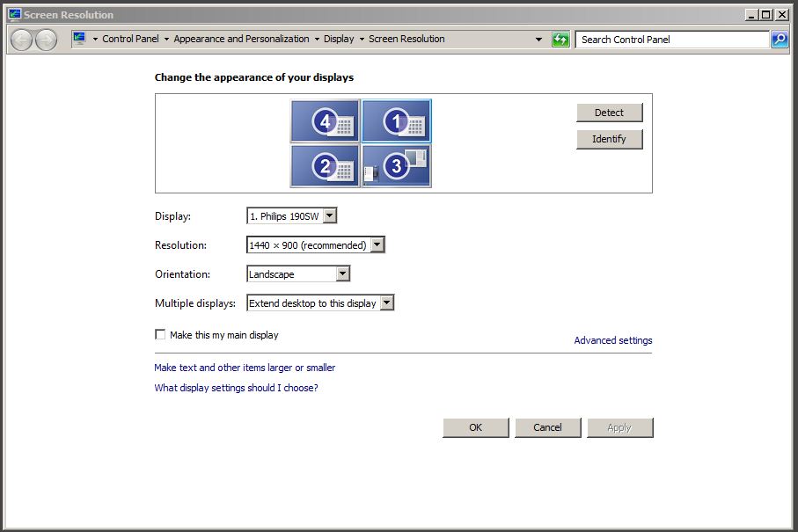Image resolution: width=798 pixels, height=532 pixels.
Task: Expand the arrow after Appearance and Personalization
Action: pos(317,40)
